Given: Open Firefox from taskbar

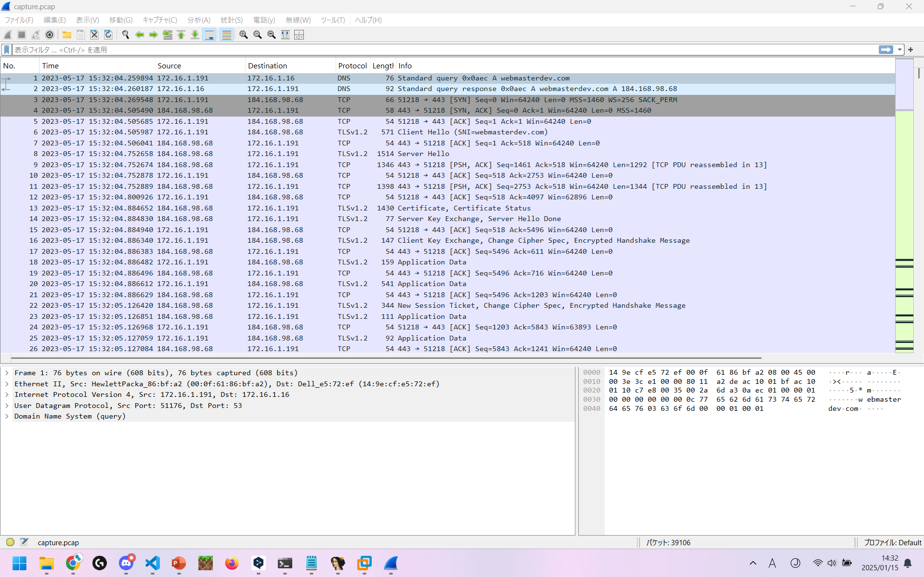Looking at the screenshot, I should tap(232, 563).
